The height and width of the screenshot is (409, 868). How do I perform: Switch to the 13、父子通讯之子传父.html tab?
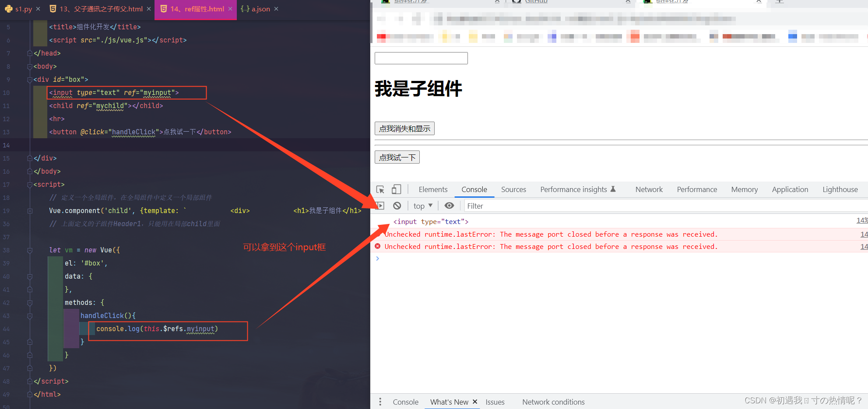[x=101, y=9]
